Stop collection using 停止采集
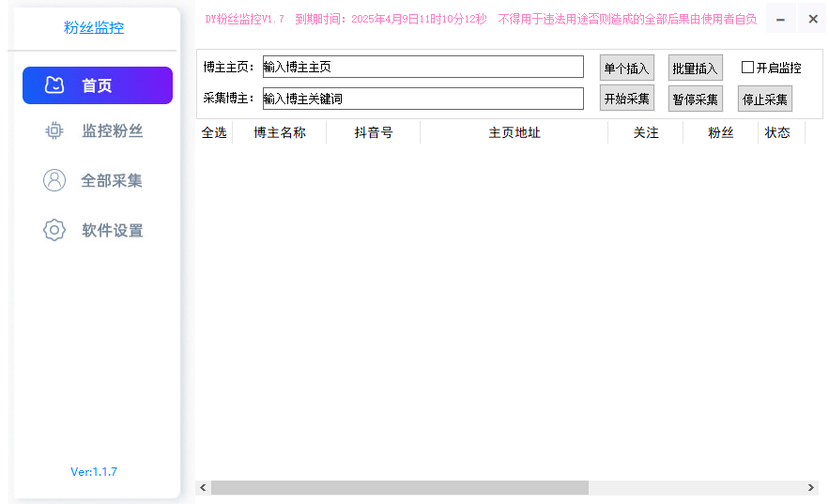 (x=764, y=99)
